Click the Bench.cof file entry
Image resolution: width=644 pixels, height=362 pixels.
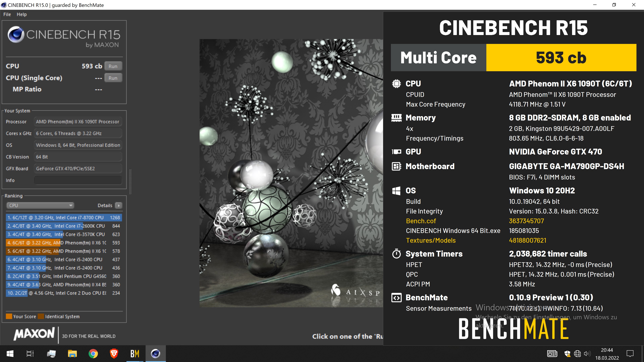pos(421,221)
